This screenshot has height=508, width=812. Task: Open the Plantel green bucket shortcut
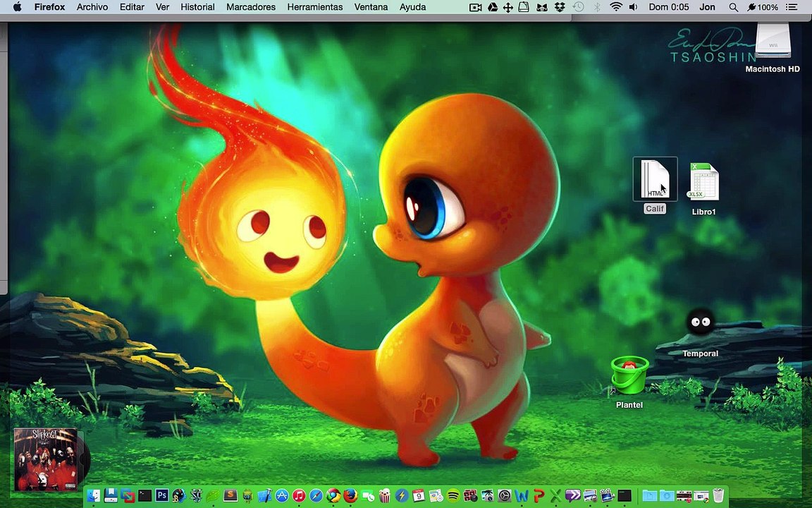(x=629, y=375)
